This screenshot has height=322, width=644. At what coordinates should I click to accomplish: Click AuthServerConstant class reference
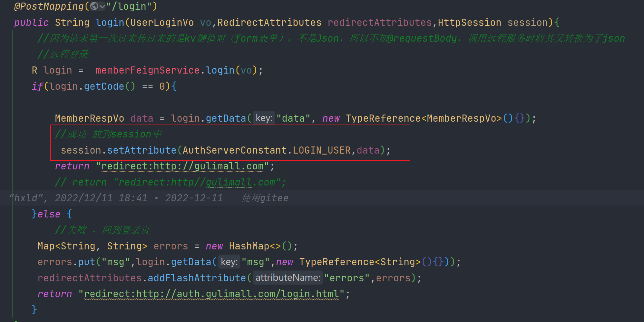point(235,150)
